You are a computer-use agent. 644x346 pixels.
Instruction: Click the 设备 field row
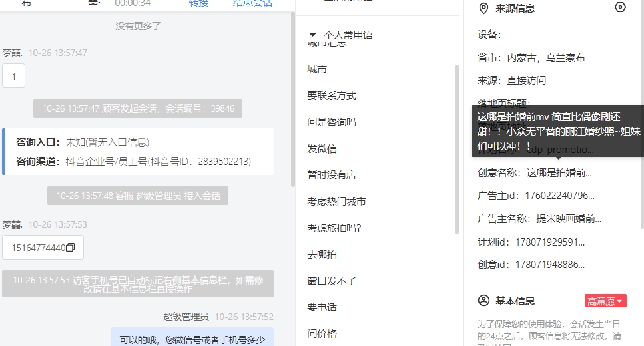pyautogui.click(x=496, y=35)
